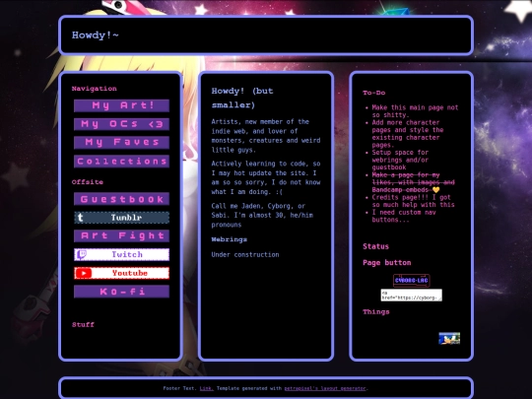Image resolution: width=532 pixels, height=399 pixels.
Task: Go to the My Faves page
Action: pos(121,143)
